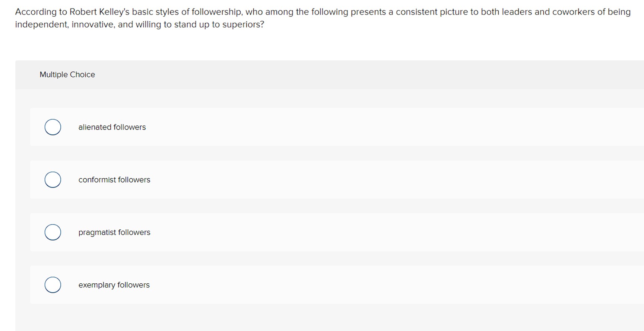Click the Multiple Choice section banner
644x331 pixels.
point(320,74)
